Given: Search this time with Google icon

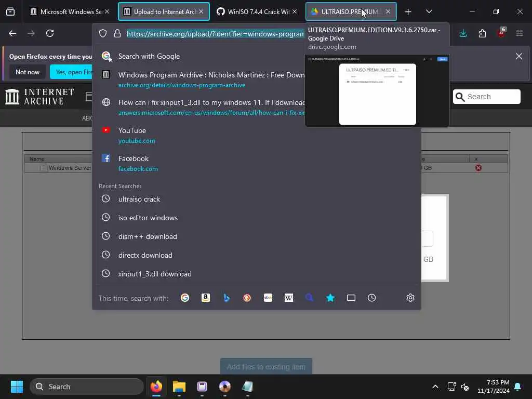Looking at the screenshot, I should click(185, 298).
